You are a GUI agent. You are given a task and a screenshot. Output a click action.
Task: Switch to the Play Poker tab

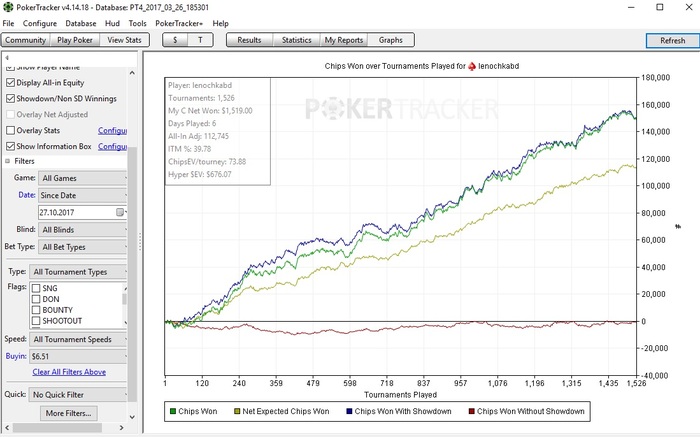75,40
